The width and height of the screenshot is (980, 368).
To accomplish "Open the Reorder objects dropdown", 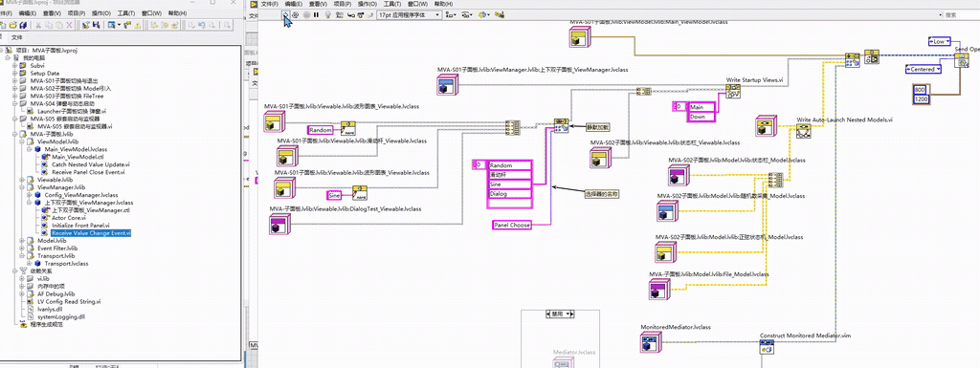I will click(x=483, y=15).
